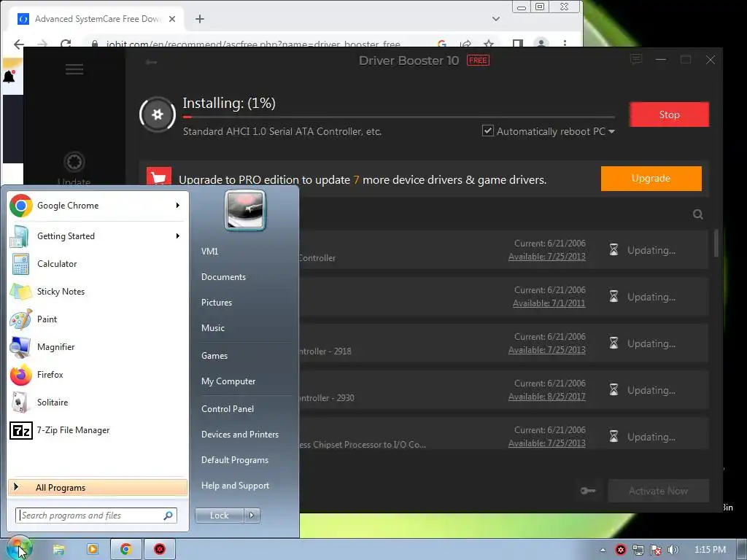Open a new Chrome tab
This screenshot has height=560, width=747.
pos(200,19)
